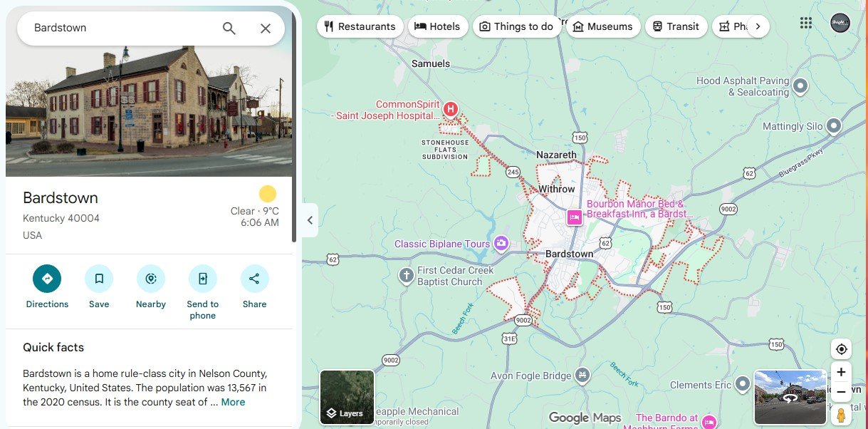Click the weather Clear 9°C info
868x429 pixels.
pos(255,211)
